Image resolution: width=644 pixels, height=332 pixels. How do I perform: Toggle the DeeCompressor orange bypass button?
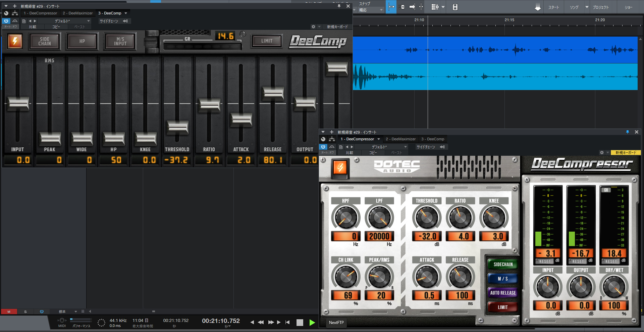(x=340, y=168)
